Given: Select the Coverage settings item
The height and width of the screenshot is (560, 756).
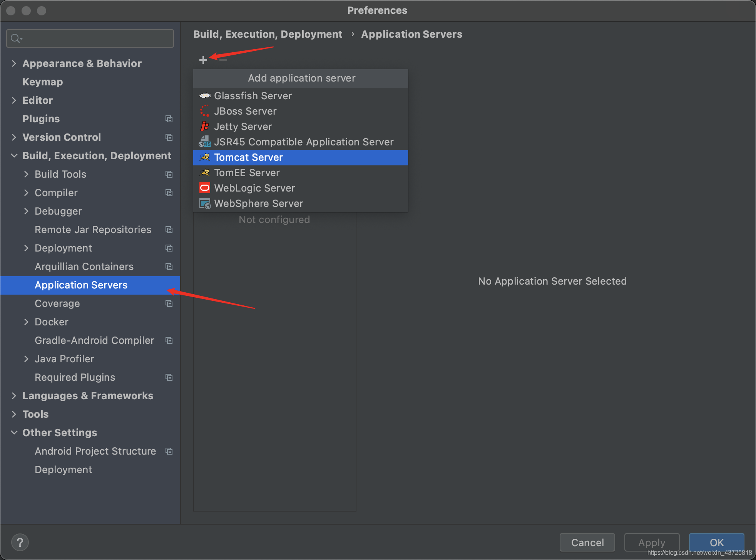Looking at the screenshot, I should point(90,303).
